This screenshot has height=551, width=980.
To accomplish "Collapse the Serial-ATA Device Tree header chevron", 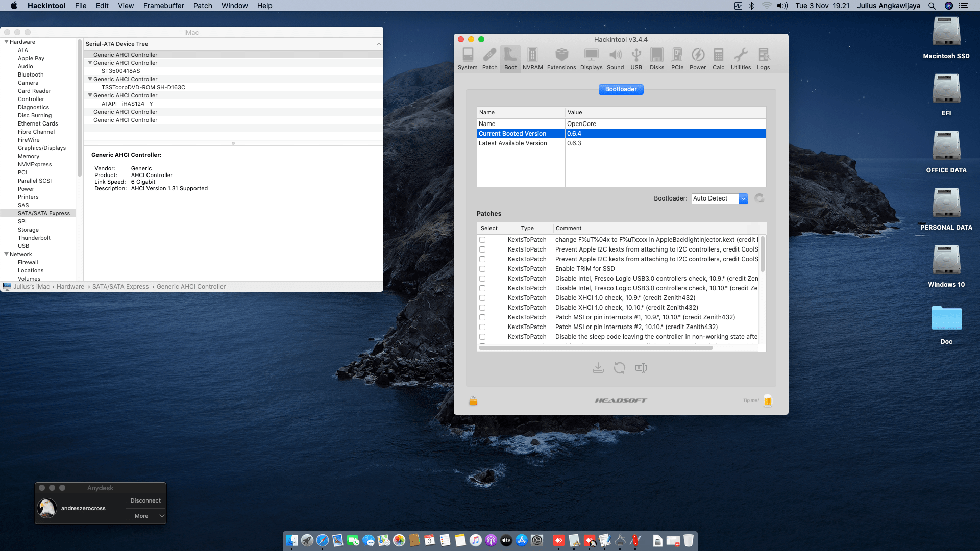I will (x=379, y=44).
